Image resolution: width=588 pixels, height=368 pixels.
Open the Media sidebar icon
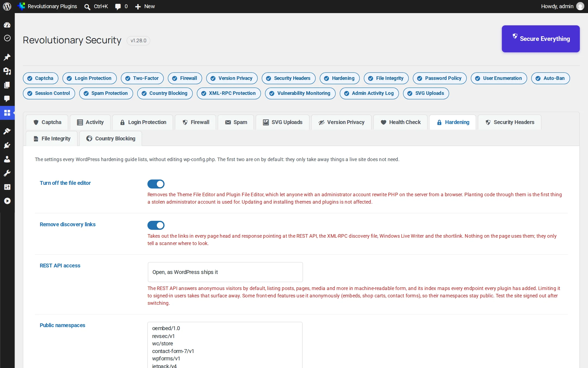click(x=7, y=71)
